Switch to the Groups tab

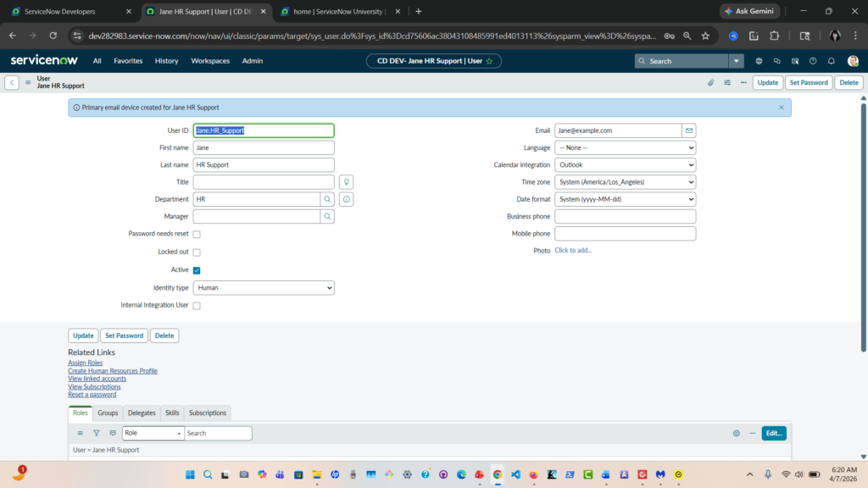tap(108, 413)
